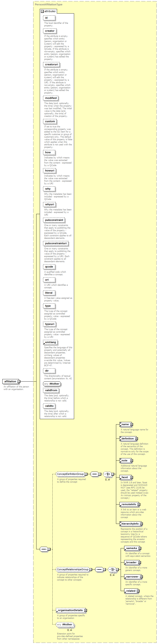Image resolution: width=159 pixels, height=644 pixels.
Task: Select the any ##other element at bottom
Action: point(65,624)
